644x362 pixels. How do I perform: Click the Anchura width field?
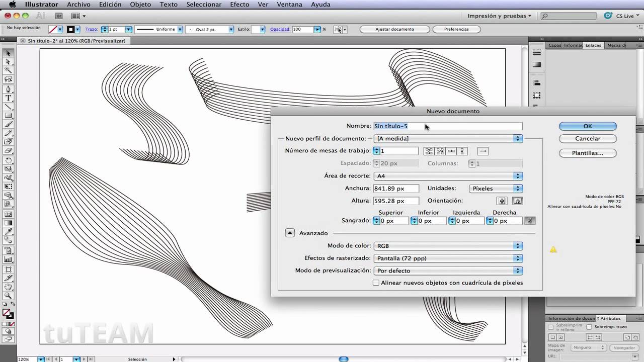[x=396, y=189]
